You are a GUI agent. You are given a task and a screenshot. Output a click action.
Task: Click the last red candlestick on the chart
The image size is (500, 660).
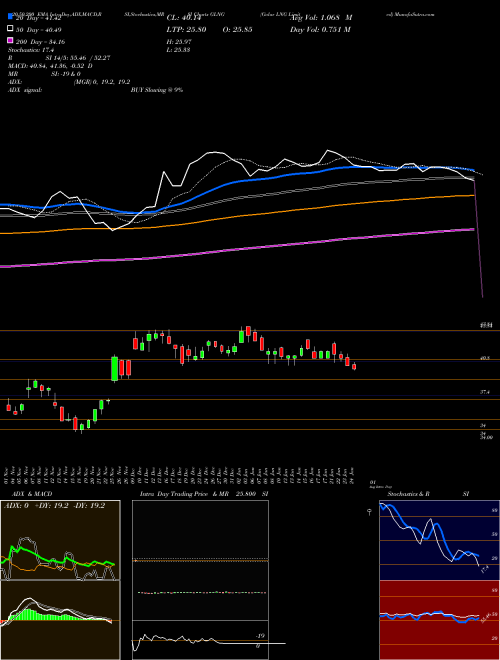click(354, 366)
